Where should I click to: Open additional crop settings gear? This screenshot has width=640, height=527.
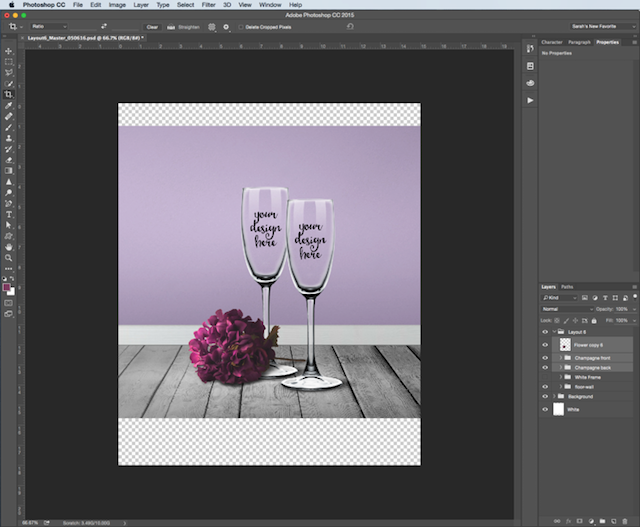pos(226,27)
